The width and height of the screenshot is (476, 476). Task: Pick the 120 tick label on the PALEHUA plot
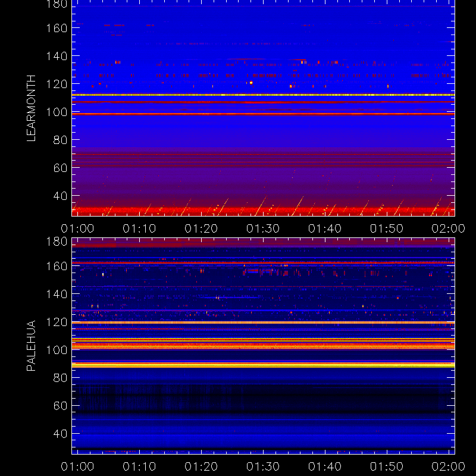click(x=57, y=322)
